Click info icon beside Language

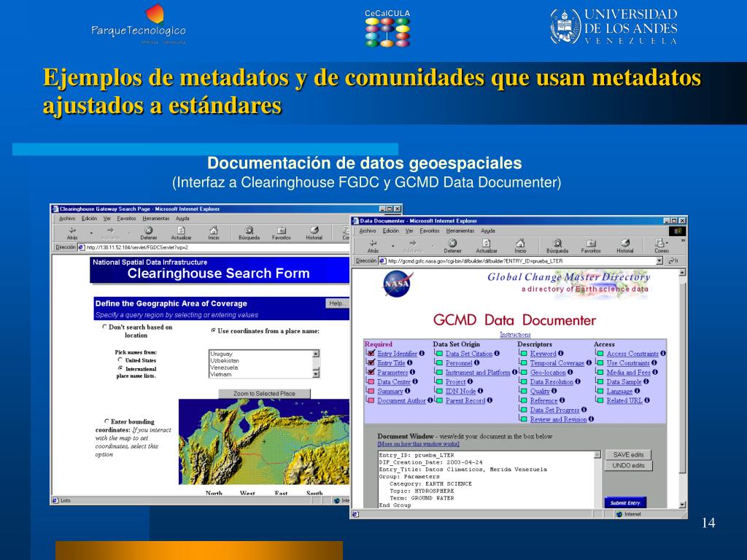pyautogui.click(x=637, y=391)
